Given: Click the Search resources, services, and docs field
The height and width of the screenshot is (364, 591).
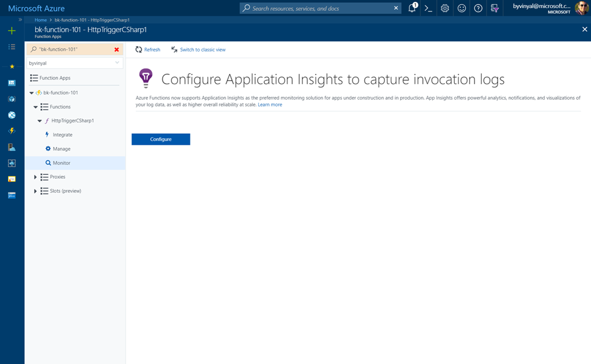Looking at the screenshot, I should point(321,8).
